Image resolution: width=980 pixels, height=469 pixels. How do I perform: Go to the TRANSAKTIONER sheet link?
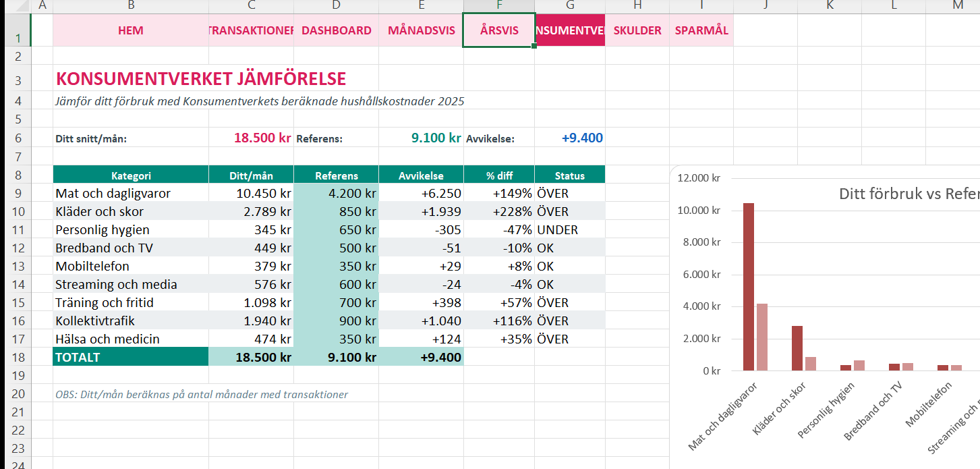[251, 30]
